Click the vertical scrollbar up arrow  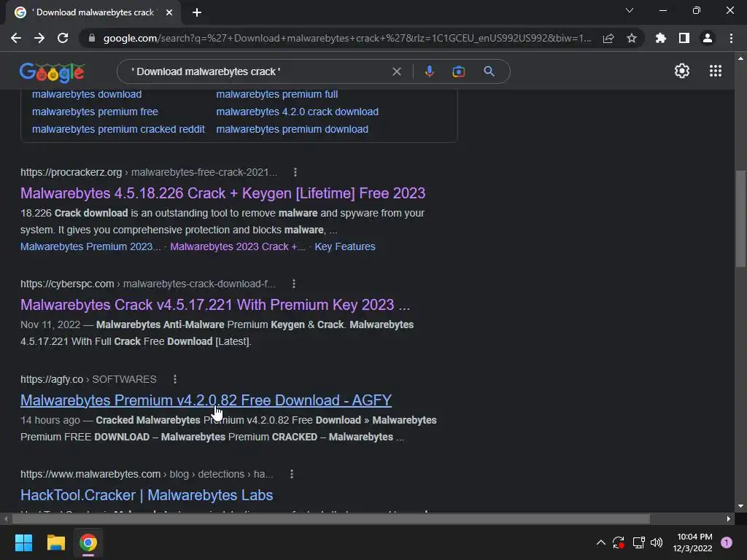[740, 58]
